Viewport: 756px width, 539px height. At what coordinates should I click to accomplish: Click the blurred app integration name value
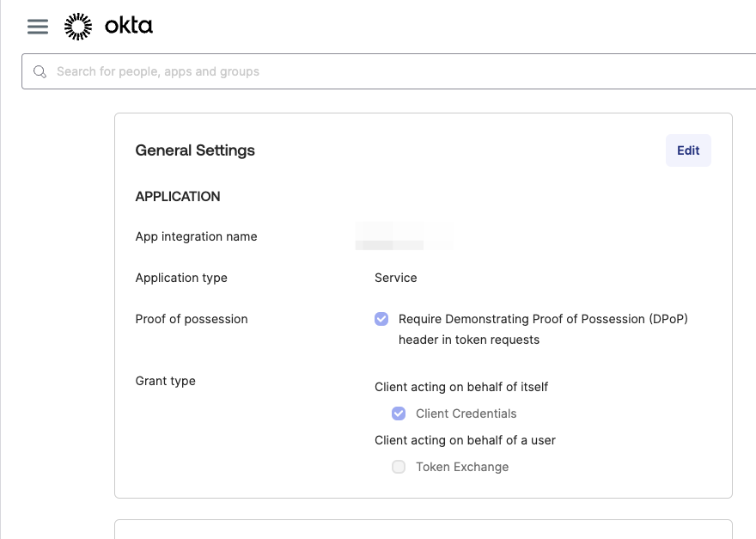(402, 236)
